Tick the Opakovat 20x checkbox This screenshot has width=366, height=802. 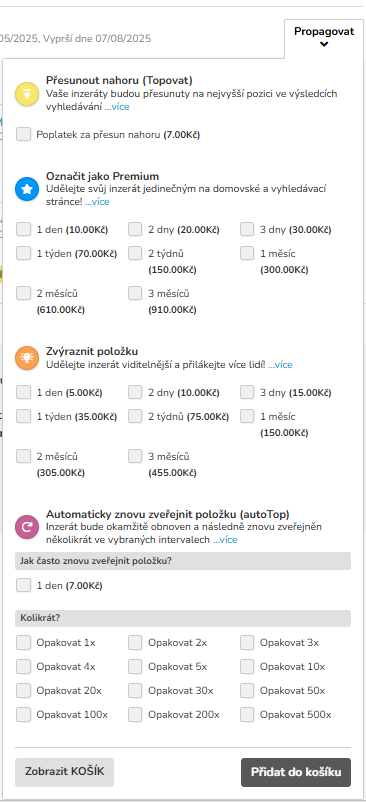click(23, 690)
